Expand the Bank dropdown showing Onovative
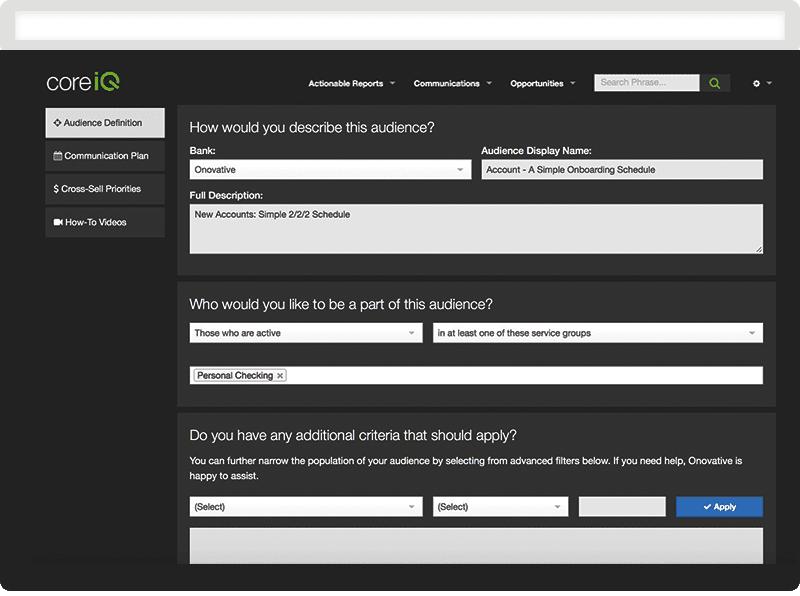The width and height of the screenshot is (800, 596). 330,169
